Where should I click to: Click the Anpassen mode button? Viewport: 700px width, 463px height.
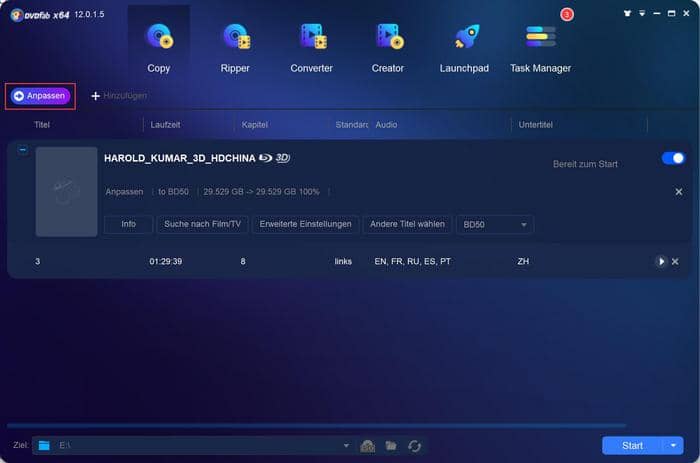(x=40, y=96)
